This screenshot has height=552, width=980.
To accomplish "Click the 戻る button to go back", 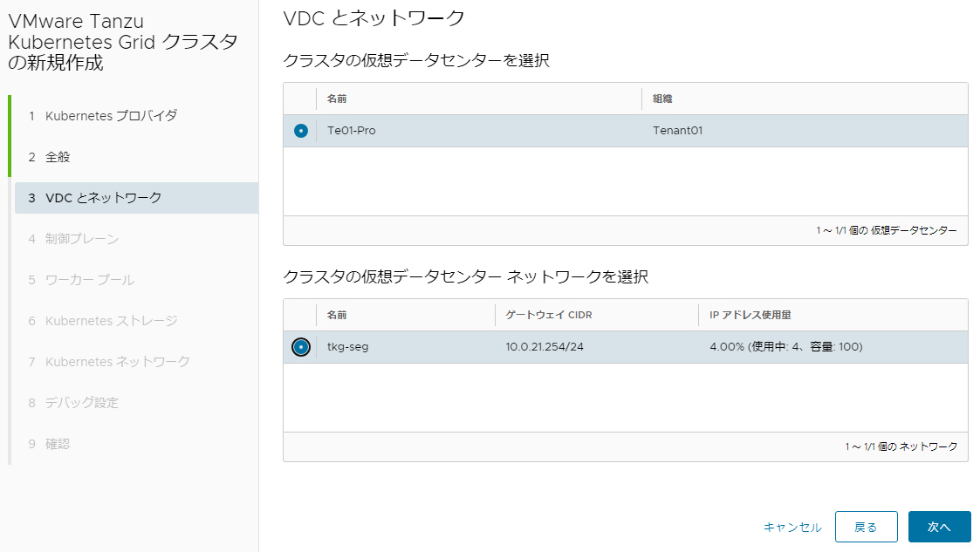I will pos(866,527).
